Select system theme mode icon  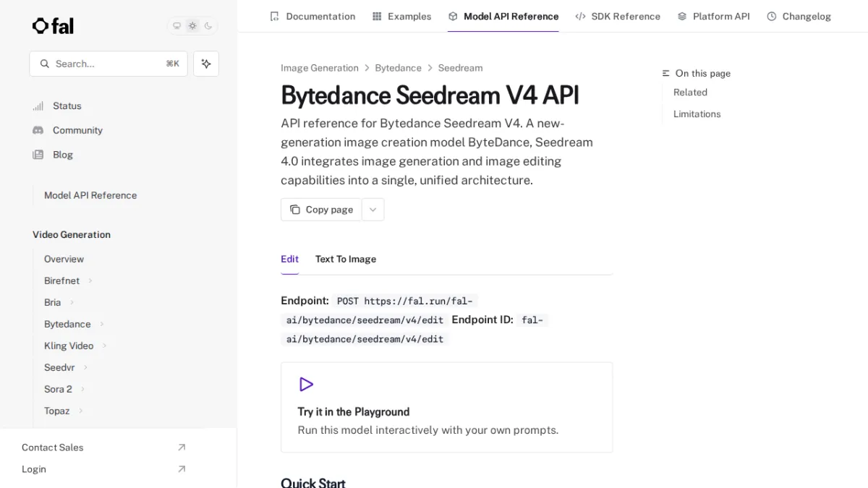point(176,26)
